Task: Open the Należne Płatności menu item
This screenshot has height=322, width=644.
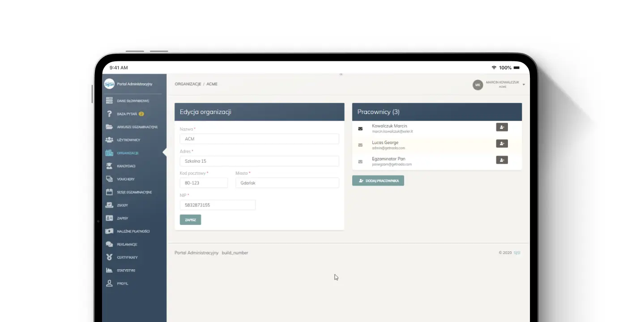Action: click(x=133, y=231)
